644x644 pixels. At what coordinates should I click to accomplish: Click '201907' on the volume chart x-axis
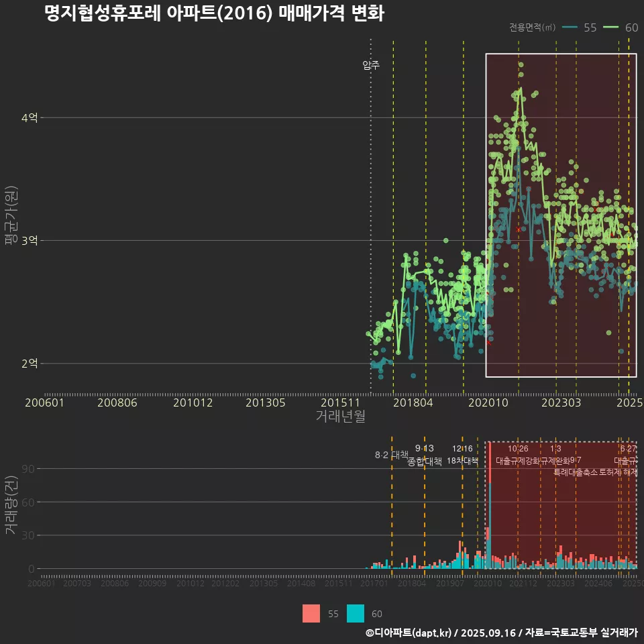coord(449,583)
